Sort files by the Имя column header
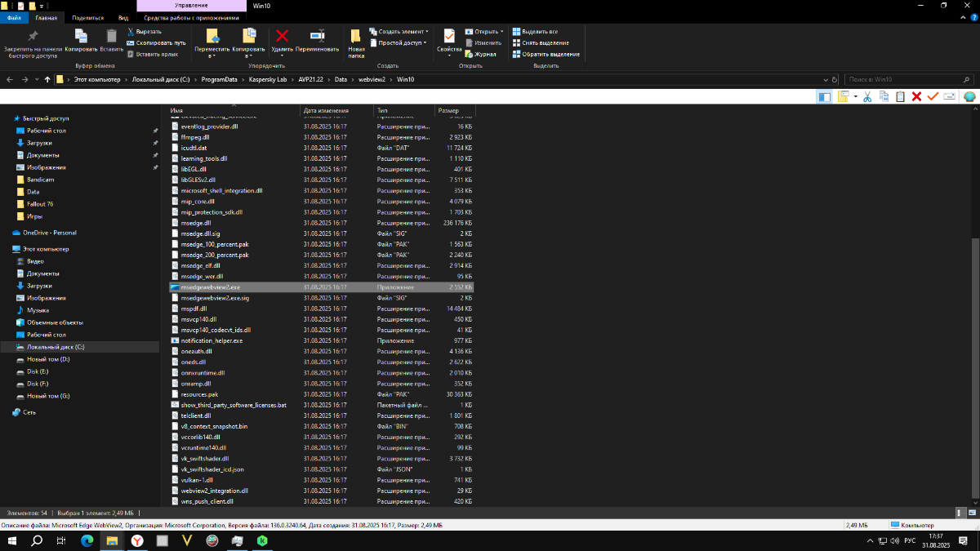This screenshot has width=980, height=551. (234, 110)
